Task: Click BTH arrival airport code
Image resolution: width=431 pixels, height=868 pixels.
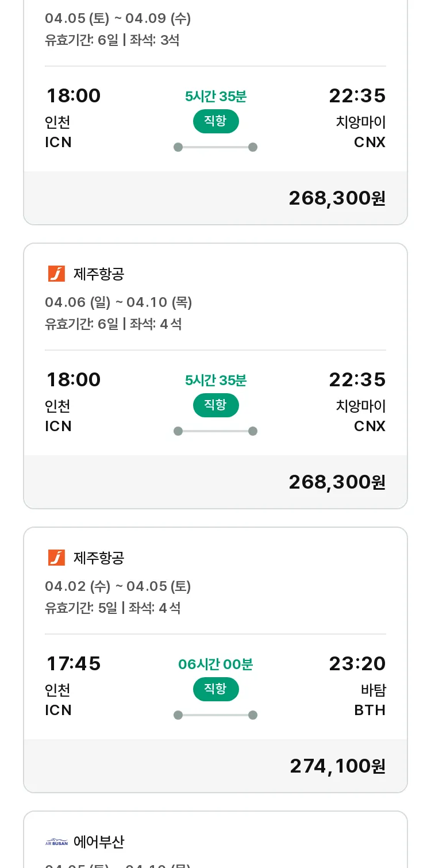Action: [370, 710]
